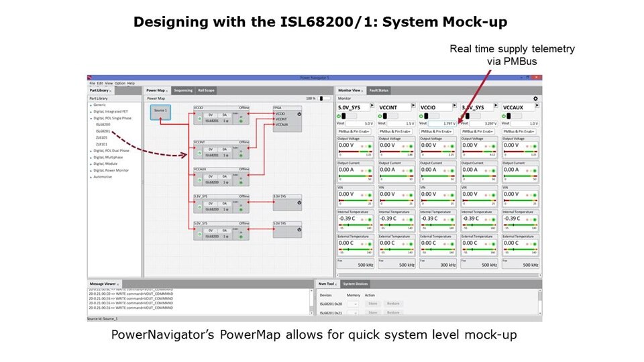The width and height of the screenshot is (644, 362).
Task: Expand Digital, POL Dual Phase category
Action: (91, 151)
